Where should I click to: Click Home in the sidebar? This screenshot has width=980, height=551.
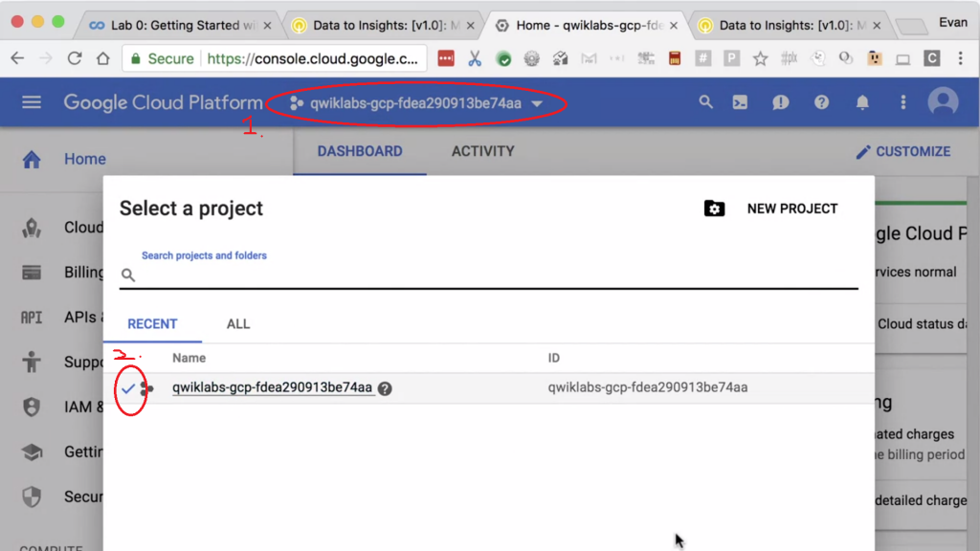click(85, 160)
